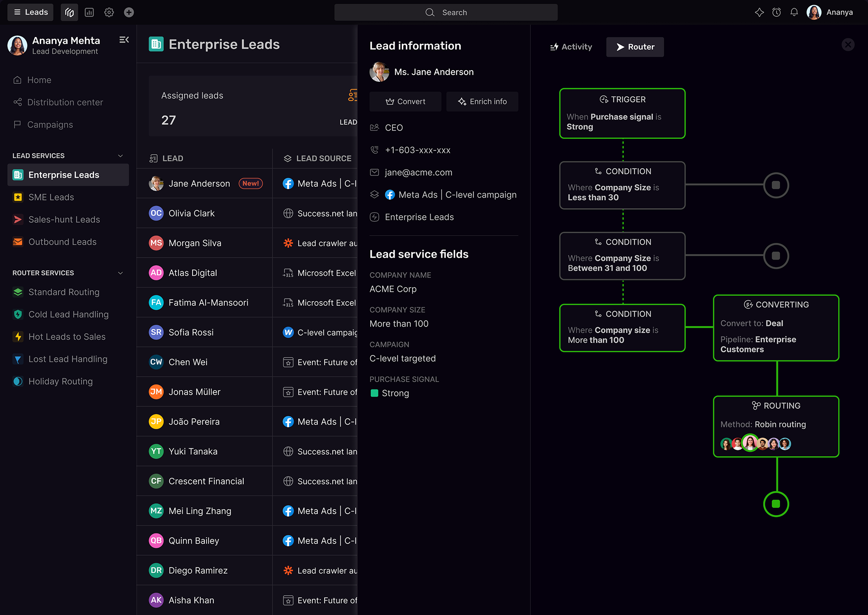Viewport: 868px width, 615px height.
Task: Expand the LEAD column sort options
Action: 153,158
